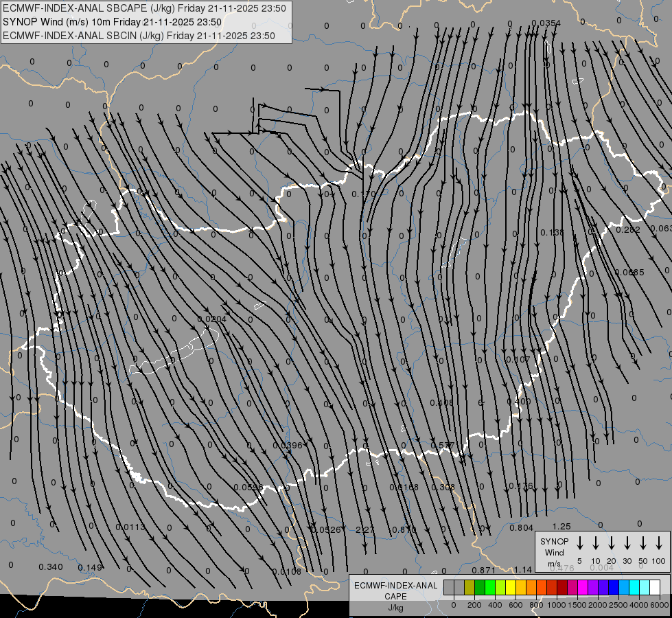672x618 pixels.
Task: Click the 2.27 CAPE value on map
Action: click(365, 529)
